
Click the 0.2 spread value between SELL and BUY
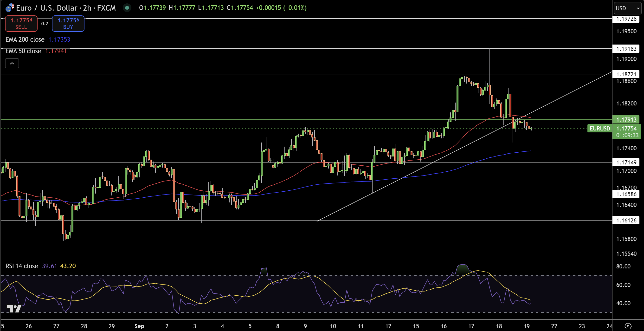pos(45,24)
